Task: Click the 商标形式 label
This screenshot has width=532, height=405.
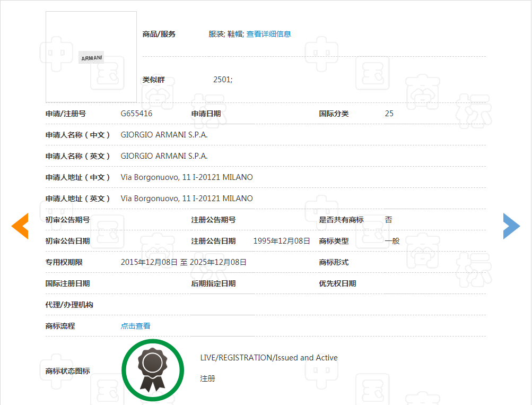Action: 334,262
